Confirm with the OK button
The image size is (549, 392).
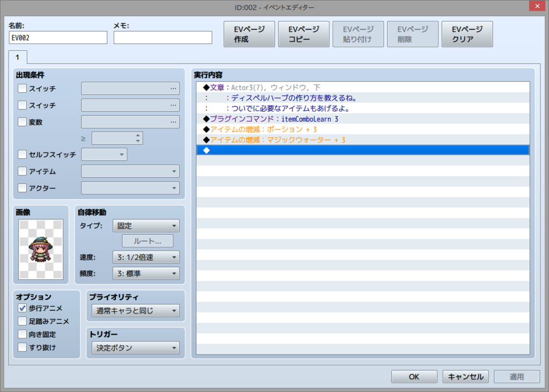414,376
